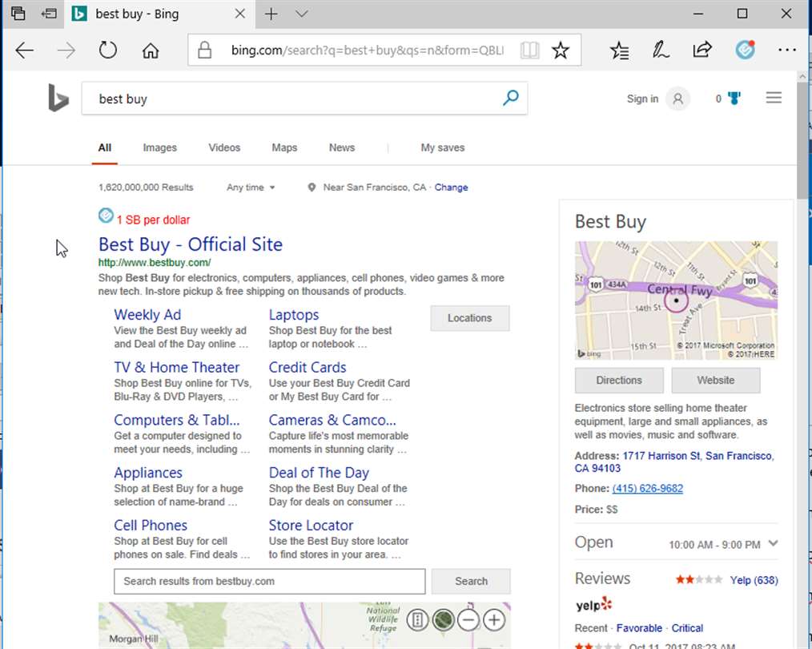The height and width of the screenshot is (649, 812).
Task: Open the My saves tab
Action: tap(442, 147)
